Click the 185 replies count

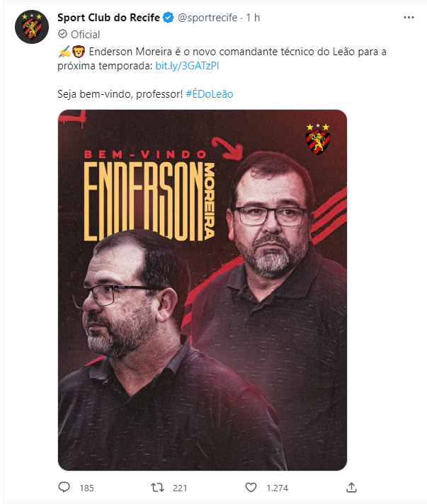pyautogui.click(x=86, y=488)
